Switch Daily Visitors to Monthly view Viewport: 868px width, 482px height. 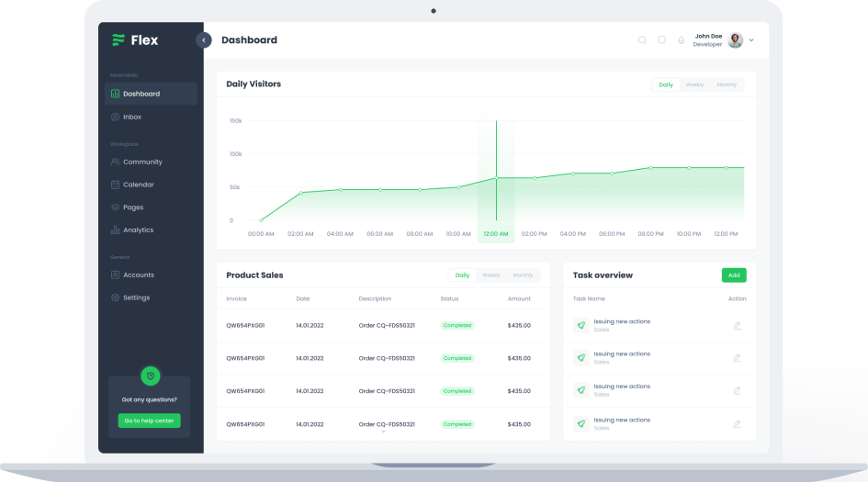click(x=727, y=84)
